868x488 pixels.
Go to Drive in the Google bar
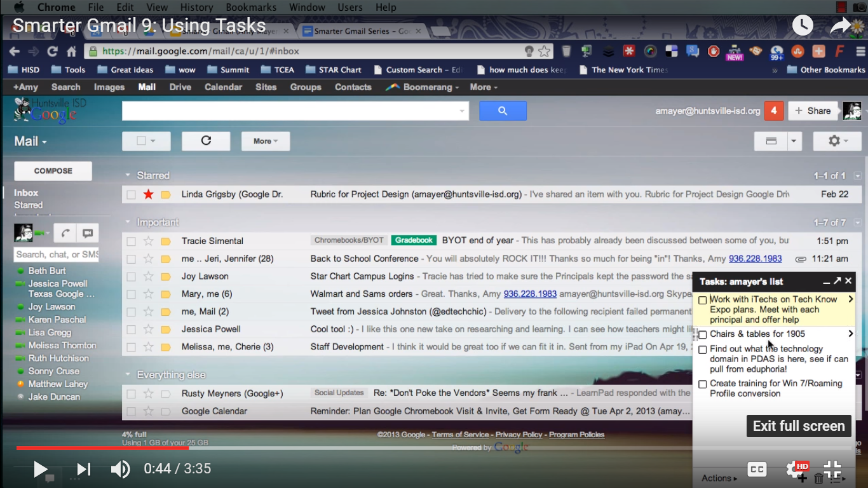click(x=180, y=87)
